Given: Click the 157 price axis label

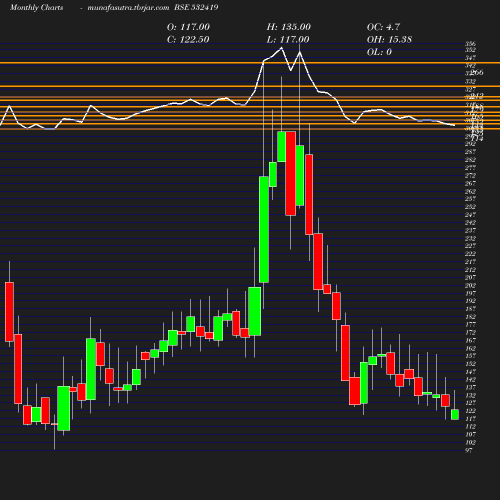Looking at the screenshot, I should point(470,356).
